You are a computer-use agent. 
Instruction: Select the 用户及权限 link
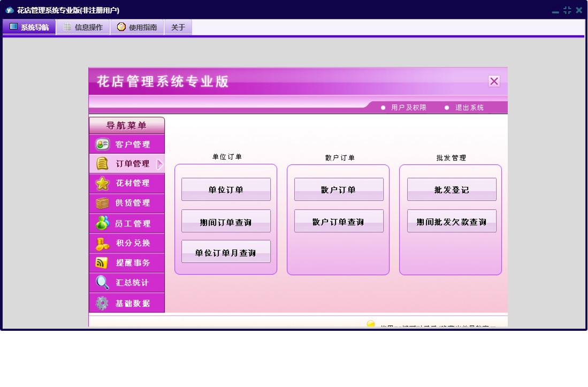408,108
